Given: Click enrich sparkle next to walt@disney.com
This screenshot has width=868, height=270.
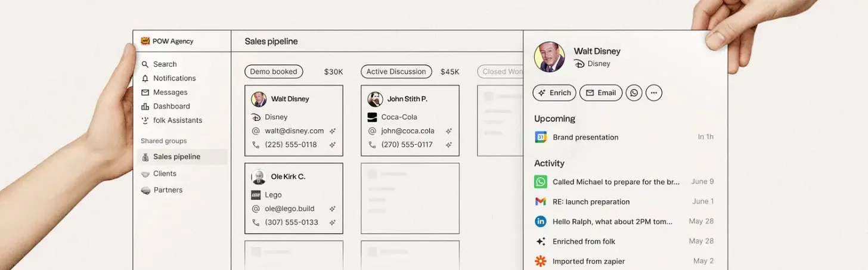Looking at the screenshot, I should tap(333, 131).
